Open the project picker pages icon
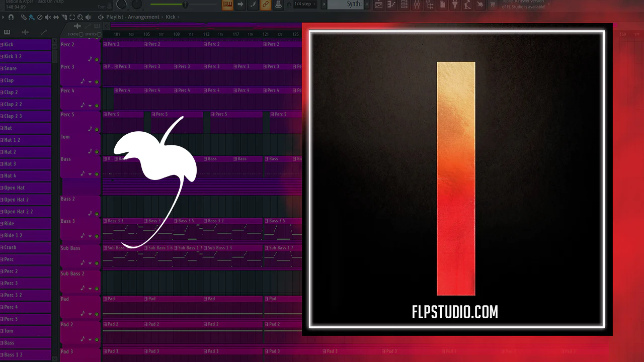 [442, 5]
